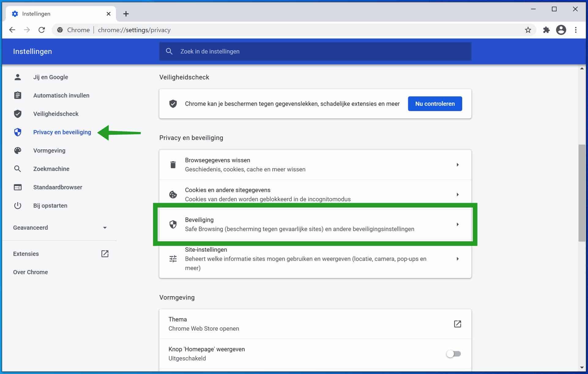Click the Beveiliging shield icon
The image size is (588, 374).
coord(173,224)
